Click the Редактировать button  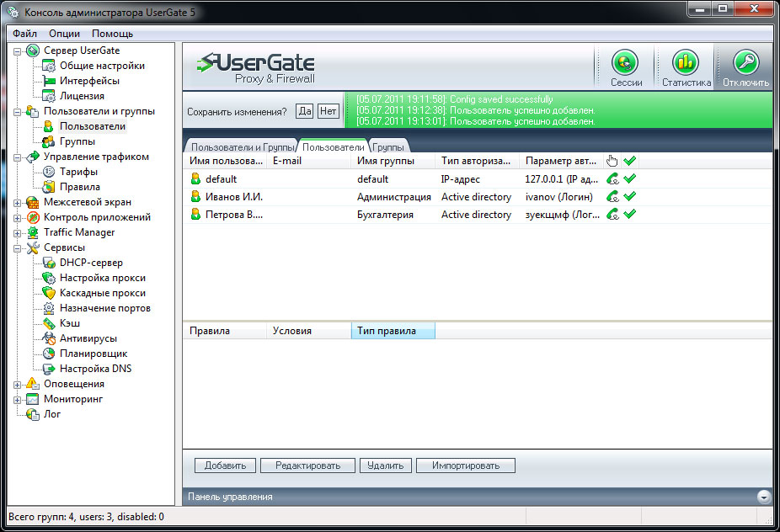point(308,465)
